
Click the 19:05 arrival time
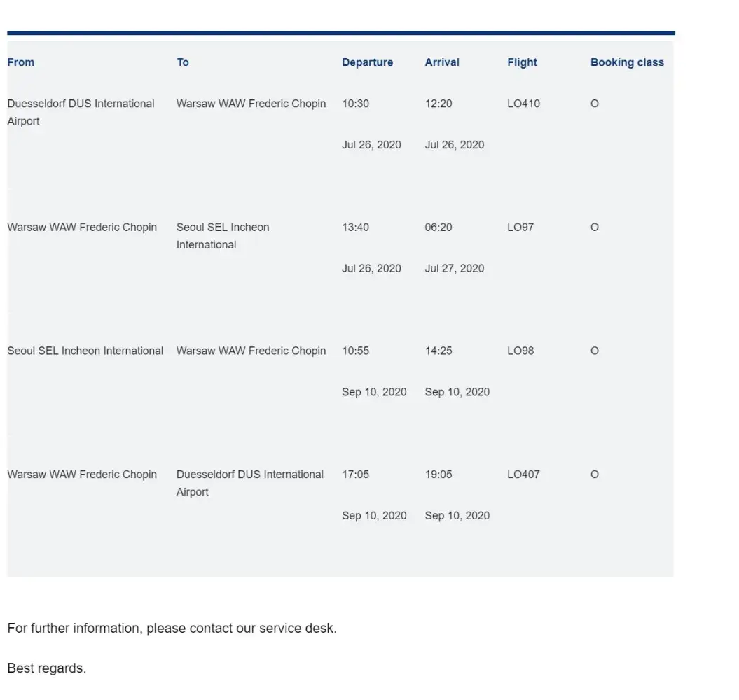438,475
